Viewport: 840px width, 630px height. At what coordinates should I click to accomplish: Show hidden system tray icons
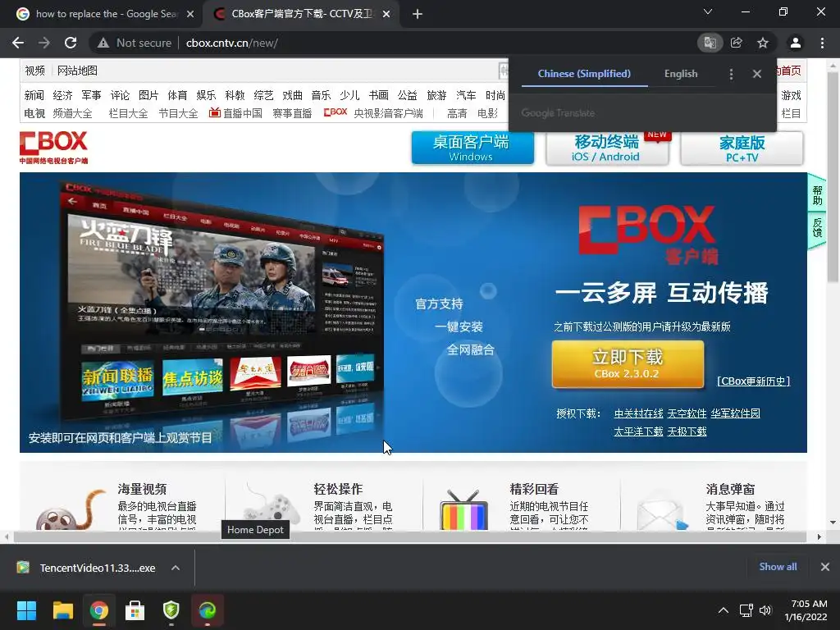724,610
